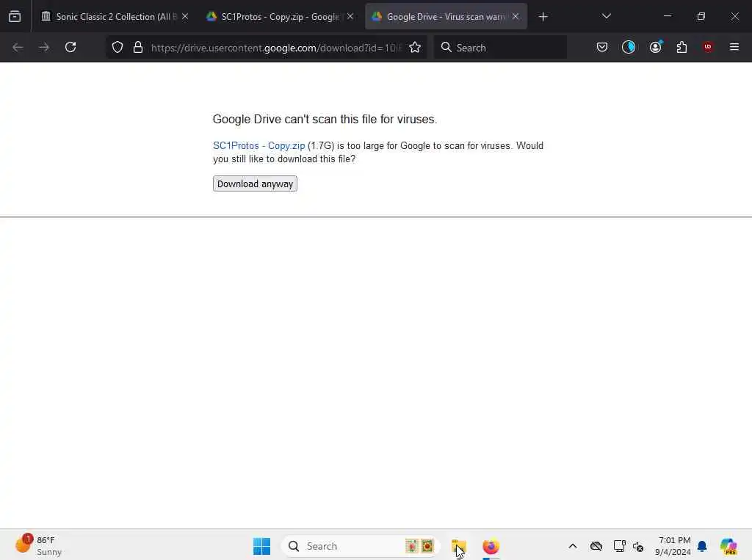
Task: Click the Download anyway button
Action: coord(255,183)
